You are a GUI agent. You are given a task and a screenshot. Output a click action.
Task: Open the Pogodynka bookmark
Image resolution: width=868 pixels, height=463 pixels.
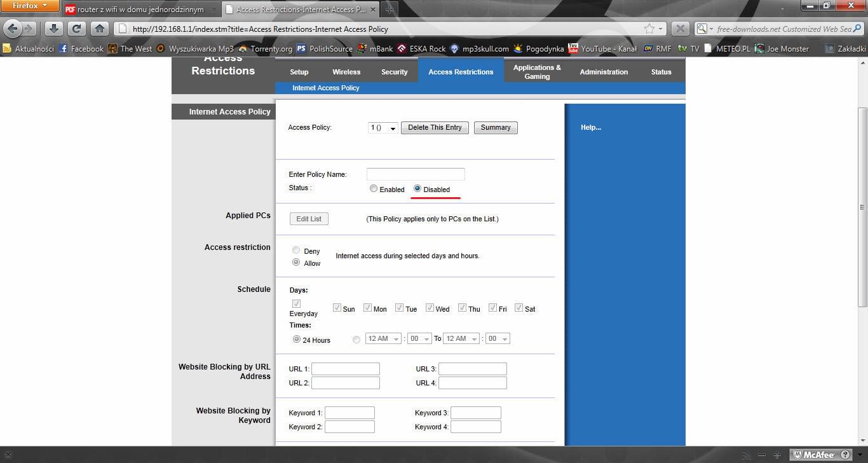click(539, 48)
